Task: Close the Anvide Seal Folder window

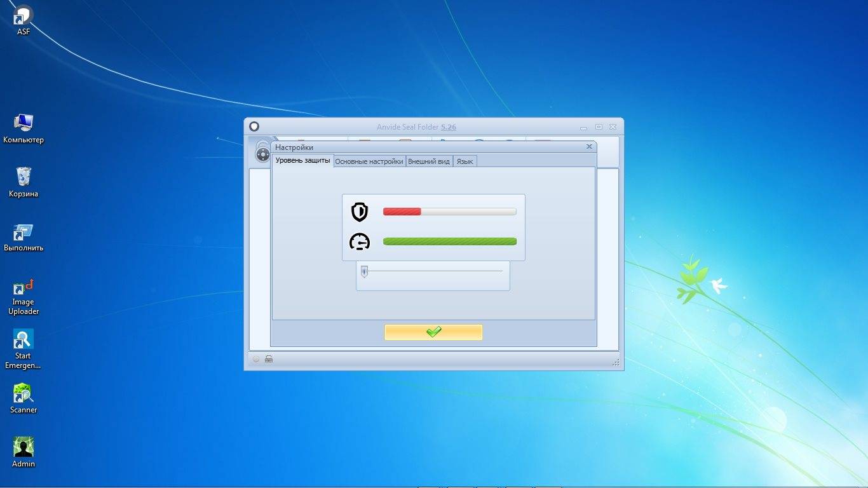Action: pyautogui.click(x=613, y=127)
